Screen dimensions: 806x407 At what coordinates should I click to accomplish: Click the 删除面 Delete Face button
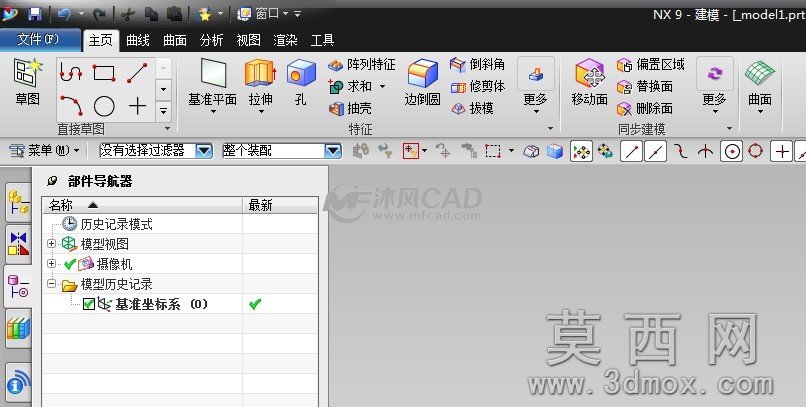click(645, 108)
